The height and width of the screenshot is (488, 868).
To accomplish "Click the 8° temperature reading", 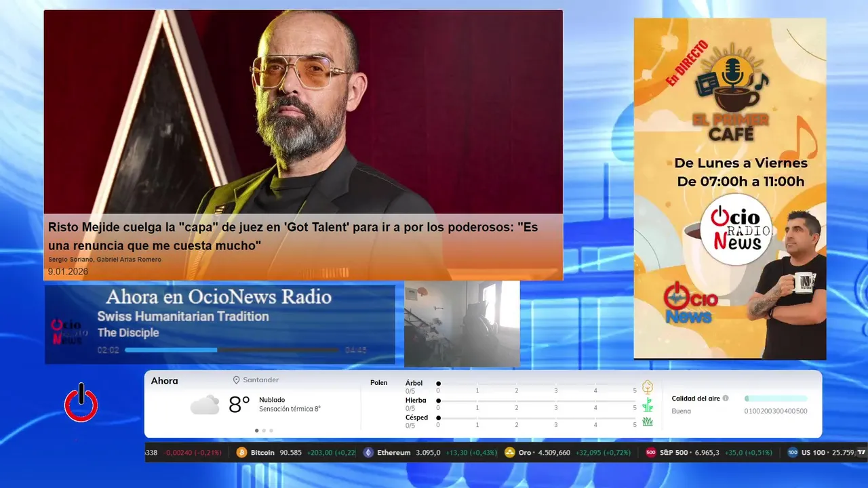I will pos(239,405).
